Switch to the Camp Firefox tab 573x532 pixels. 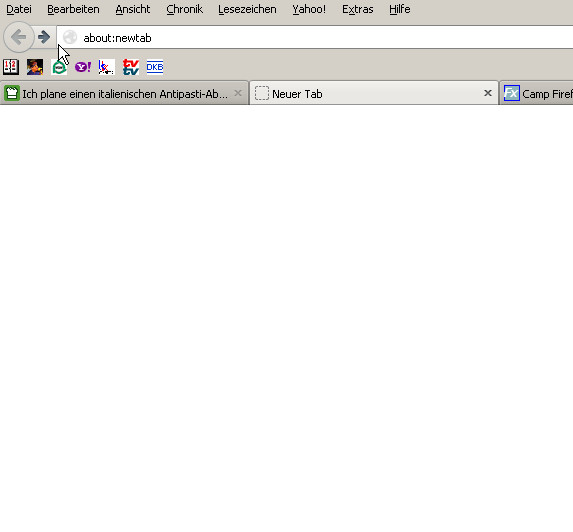tap(536, 94)
